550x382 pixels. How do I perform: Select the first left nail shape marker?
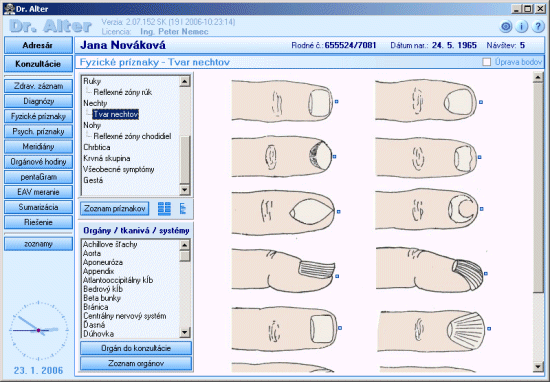coord(336,102)
